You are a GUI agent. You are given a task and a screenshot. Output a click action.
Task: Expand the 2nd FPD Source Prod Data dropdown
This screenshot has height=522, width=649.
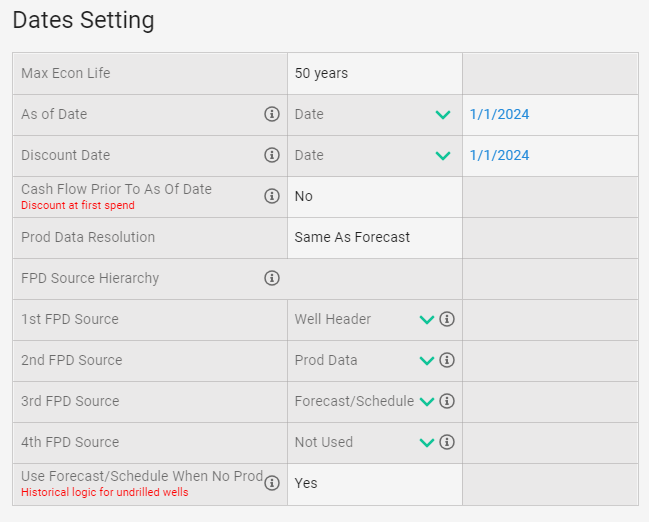click(426, 361)
